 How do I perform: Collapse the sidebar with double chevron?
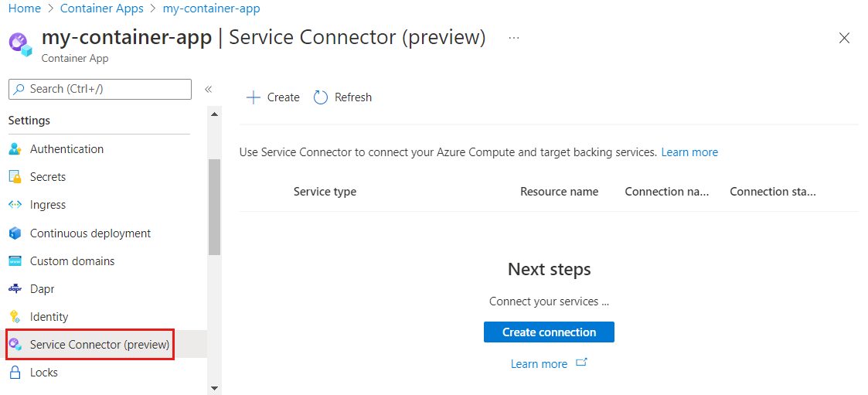208,90
